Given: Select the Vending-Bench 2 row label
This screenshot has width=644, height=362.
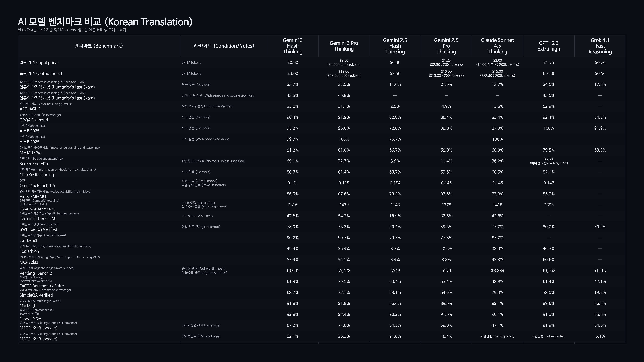Looking at the screenshot, I should [36, 273].
